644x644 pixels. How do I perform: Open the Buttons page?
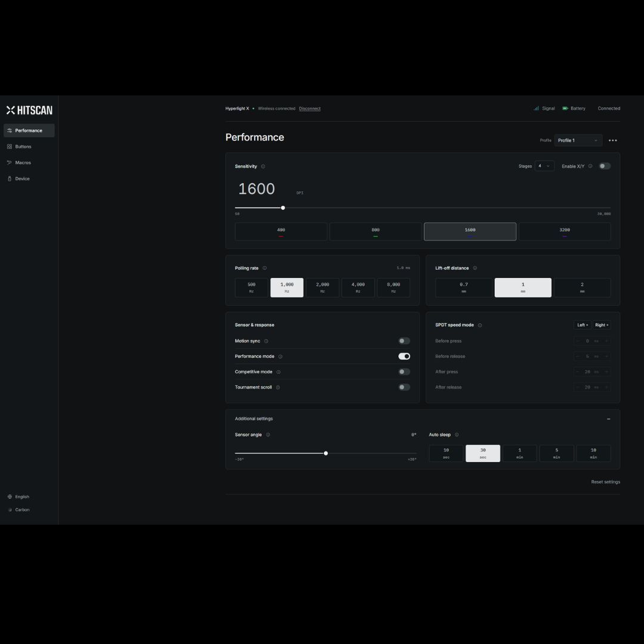[x=29, y=147]
